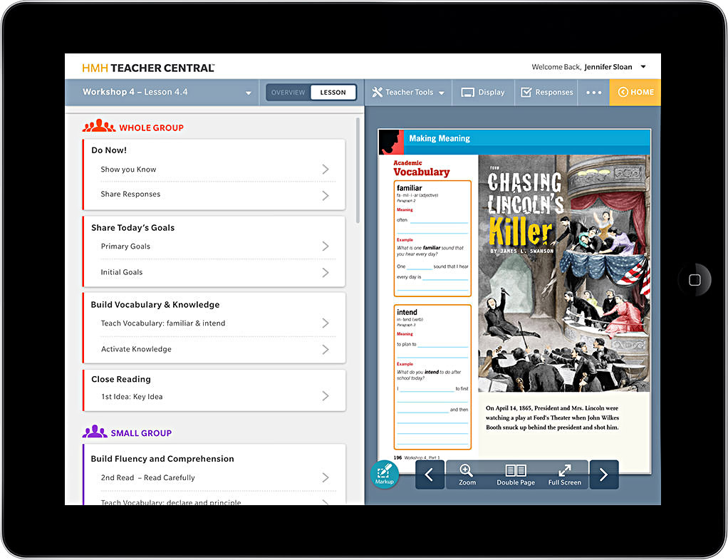Switch to Double Page view
This screenshot has height=560, width=728.
click(515, 475)
